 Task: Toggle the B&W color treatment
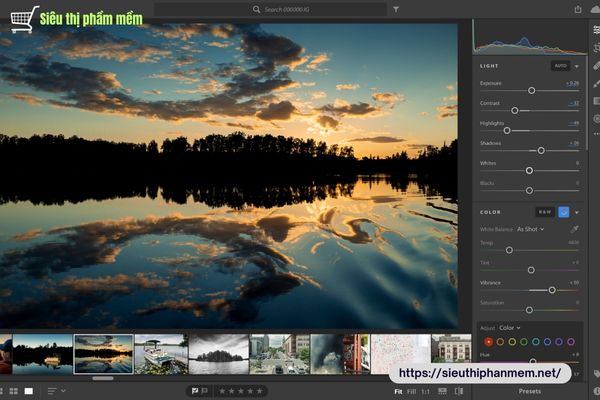pos(545,212)
